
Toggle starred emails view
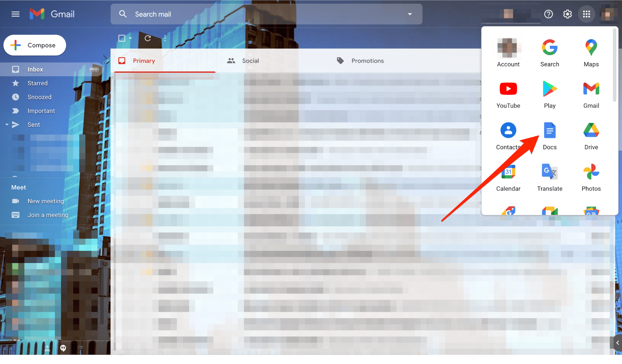(37, 83)
